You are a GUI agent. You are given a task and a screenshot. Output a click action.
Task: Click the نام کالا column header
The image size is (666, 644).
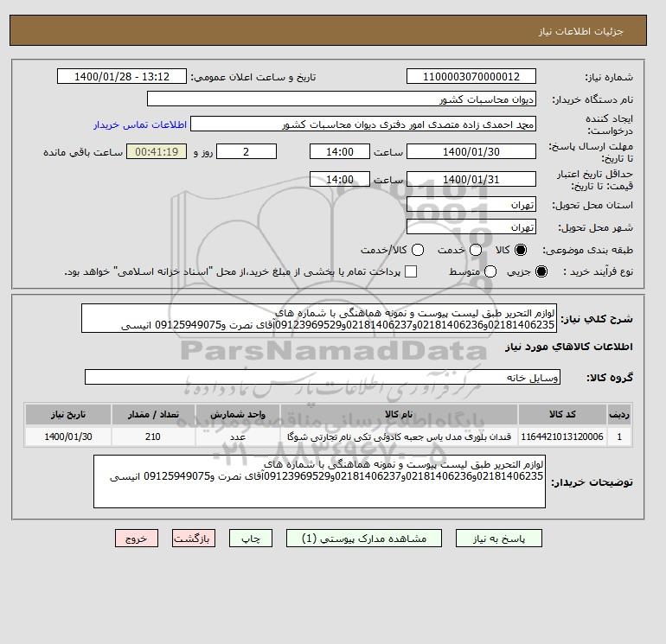coord(399,414)
